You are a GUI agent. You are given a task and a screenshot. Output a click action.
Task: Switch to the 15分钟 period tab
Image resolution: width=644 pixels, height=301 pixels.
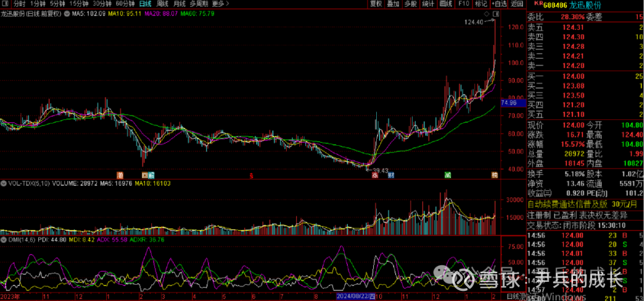tap(79, 4)
